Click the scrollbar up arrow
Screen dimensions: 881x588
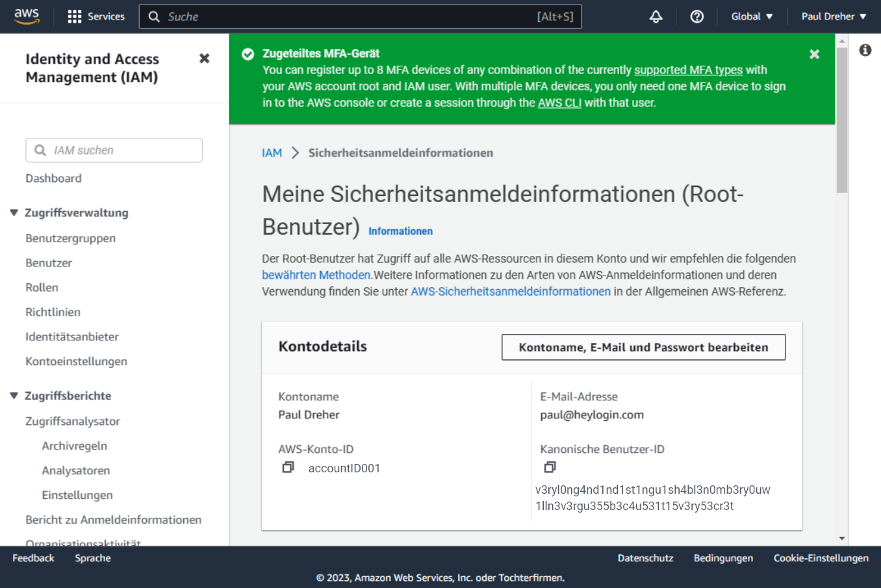coord(842,40)
